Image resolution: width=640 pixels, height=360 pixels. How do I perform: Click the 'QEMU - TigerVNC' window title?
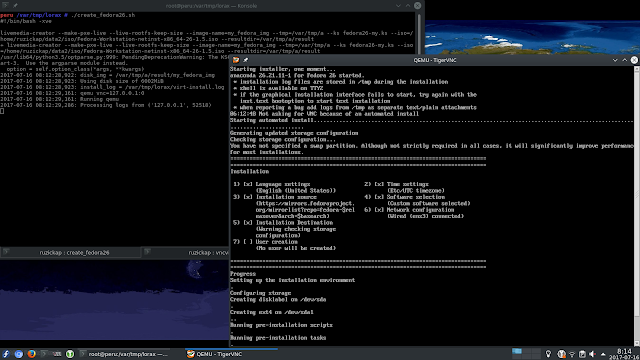(435, 60)
